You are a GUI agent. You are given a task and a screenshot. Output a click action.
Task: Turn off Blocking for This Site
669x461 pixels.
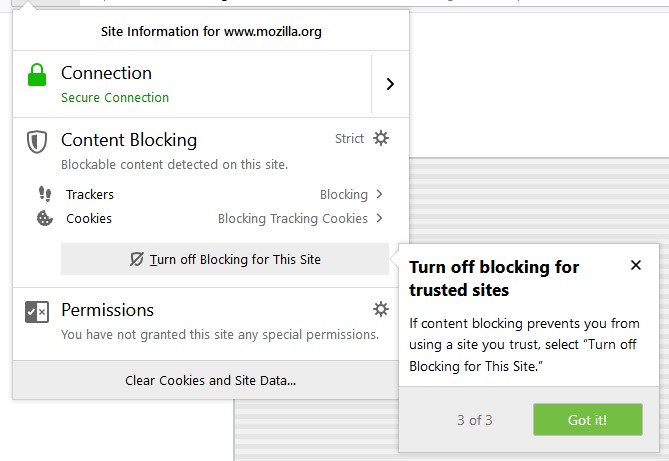[x=225, y=259]
